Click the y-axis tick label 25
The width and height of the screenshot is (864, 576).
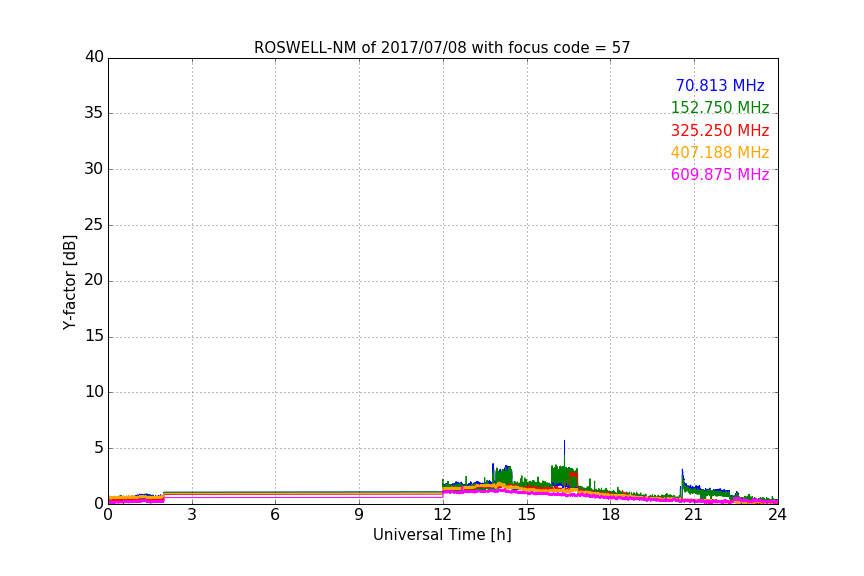tap(94, 224)
